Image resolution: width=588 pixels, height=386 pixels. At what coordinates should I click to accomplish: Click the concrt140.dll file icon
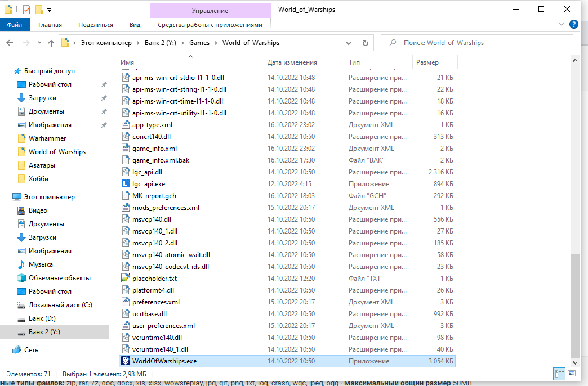(125, 137)
